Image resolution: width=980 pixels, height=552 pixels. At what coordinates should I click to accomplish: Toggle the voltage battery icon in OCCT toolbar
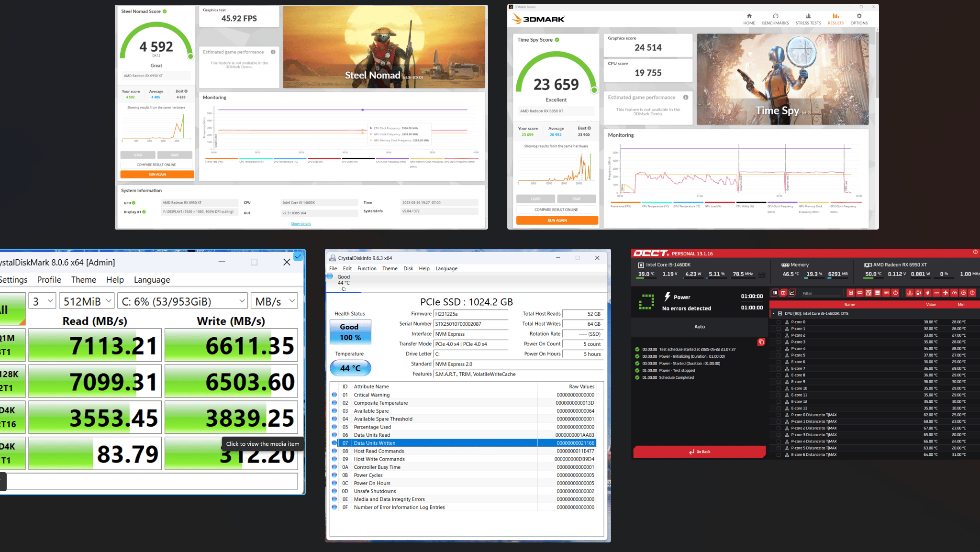pos(919,293)
